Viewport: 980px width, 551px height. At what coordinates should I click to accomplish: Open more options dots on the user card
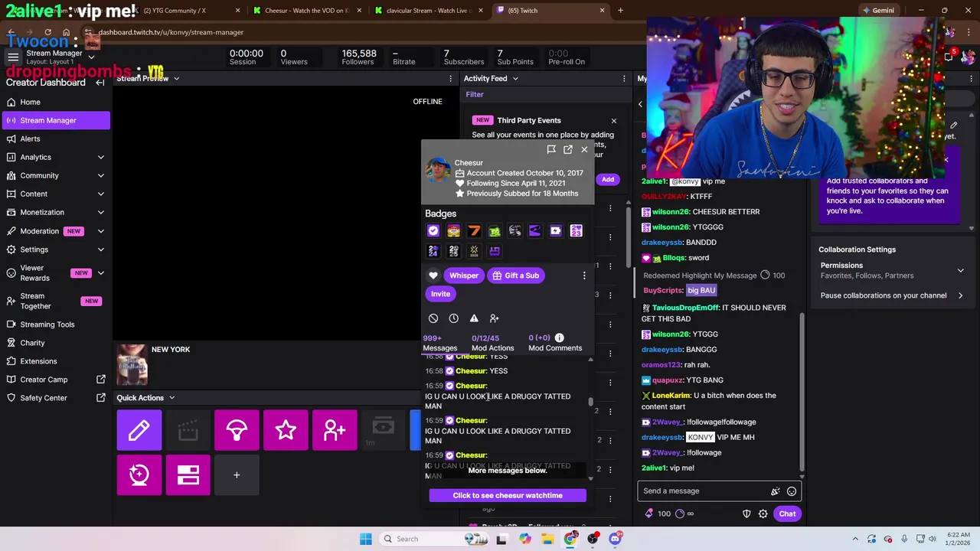(x=584, y=275)
